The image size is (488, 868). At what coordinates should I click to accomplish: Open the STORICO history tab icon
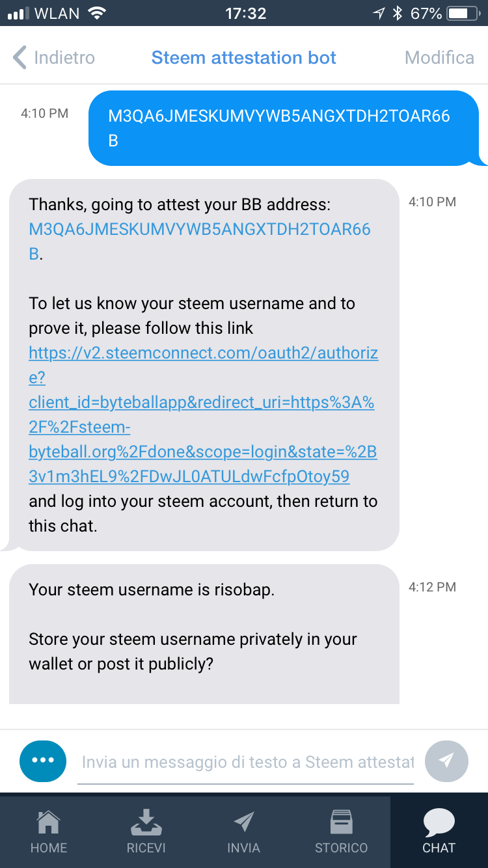[x=342, y=822]
